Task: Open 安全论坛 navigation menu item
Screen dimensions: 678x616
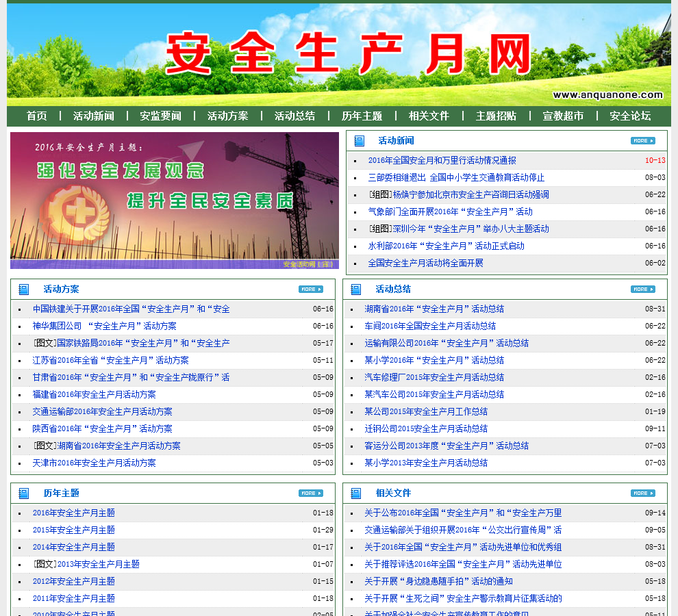Action: tap(630, 116)
